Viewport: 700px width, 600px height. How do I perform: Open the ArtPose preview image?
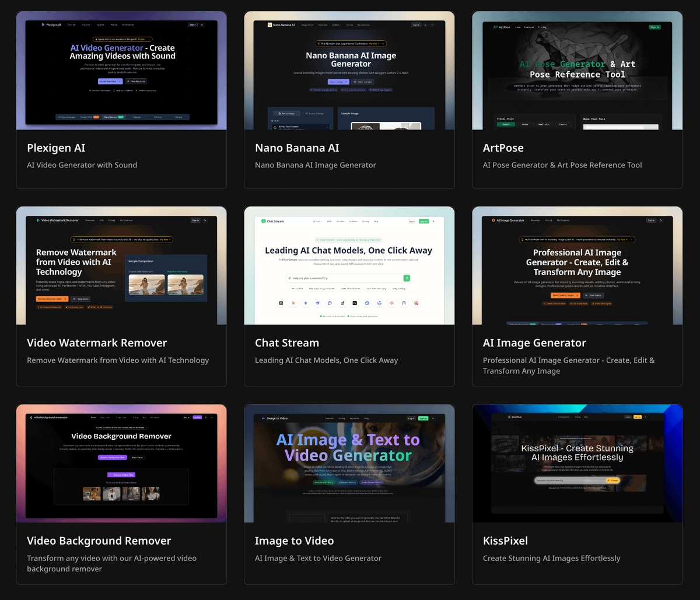577,71
